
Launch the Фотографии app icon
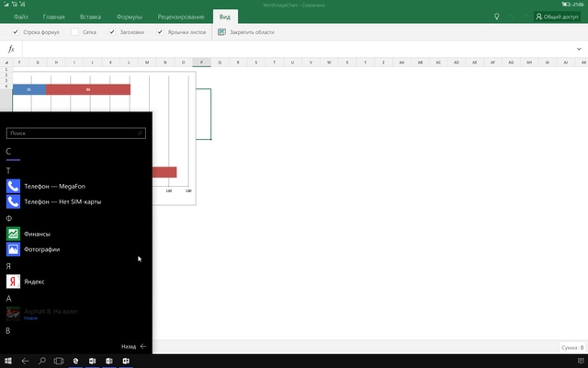13,249
